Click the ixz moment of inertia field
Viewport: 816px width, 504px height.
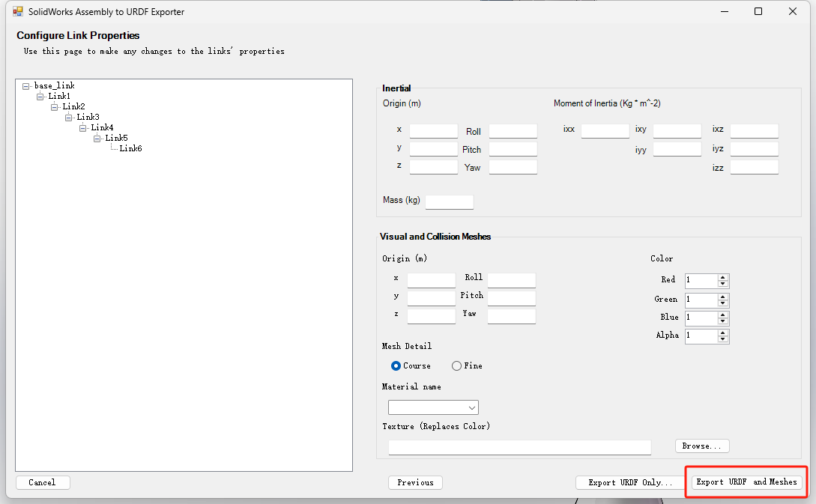tap(755, 131)
